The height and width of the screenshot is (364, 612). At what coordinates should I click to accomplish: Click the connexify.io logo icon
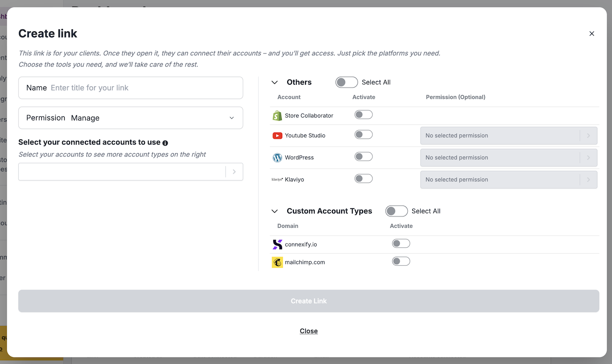277,245
